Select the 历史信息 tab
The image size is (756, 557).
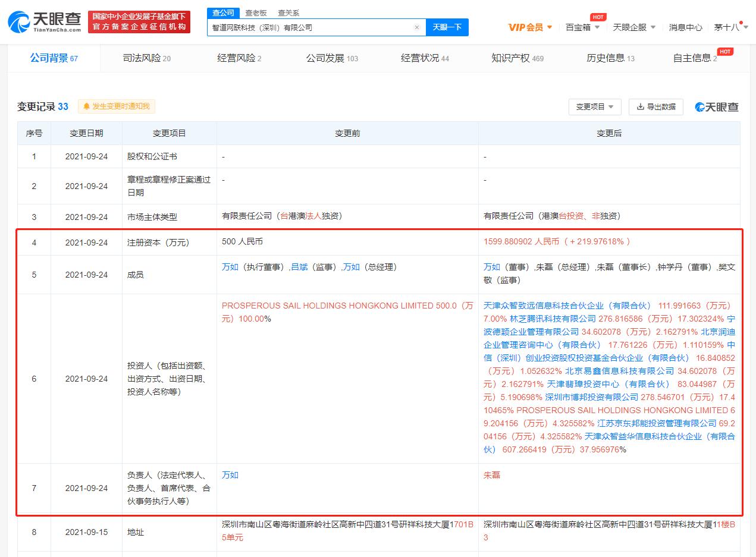tap(610, 58)
